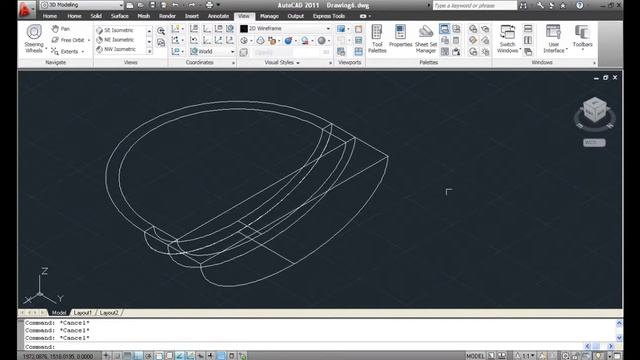Click the Express Tools ribbon tab
Screen dimensions: 640x360
click(x=329, y=16)
